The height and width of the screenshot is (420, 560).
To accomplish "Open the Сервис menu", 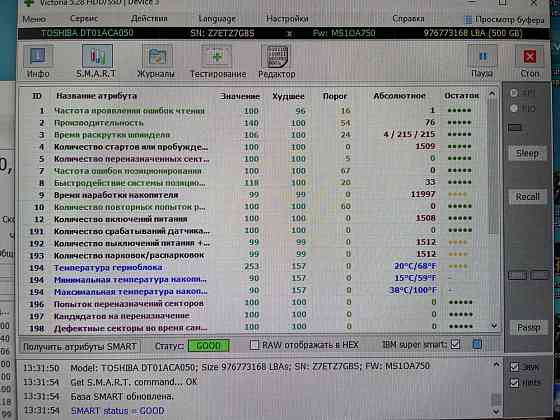I will tap(84, 19).
